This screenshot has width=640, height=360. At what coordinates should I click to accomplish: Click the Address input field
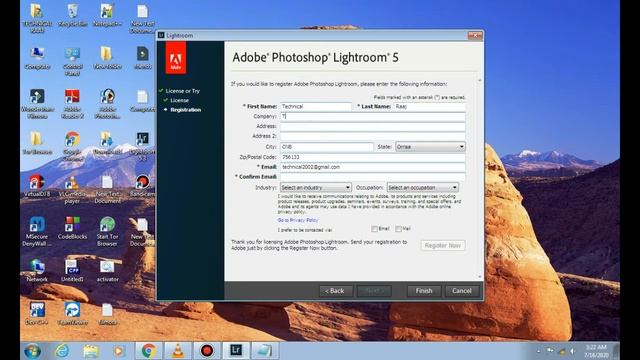coord(373,127)
